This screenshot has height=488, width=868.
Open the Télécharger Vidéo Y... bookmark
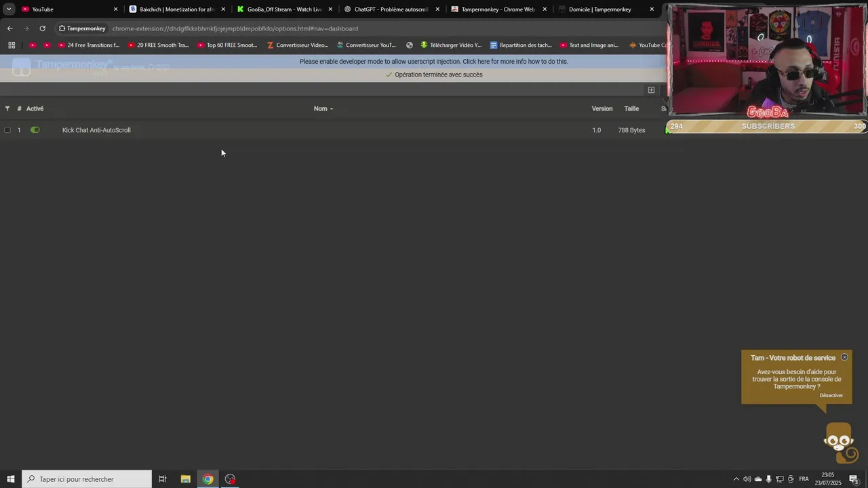click(451, 45)
